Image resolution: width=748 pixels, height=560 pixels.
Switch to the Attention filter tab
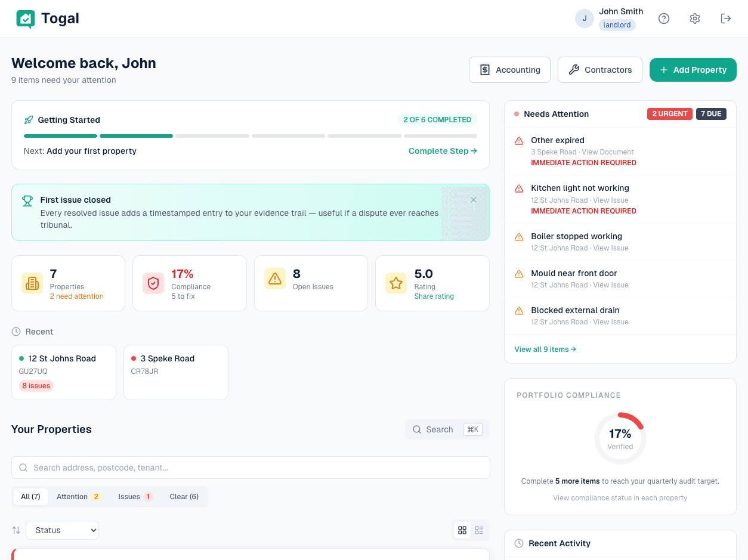coord(78,496)
